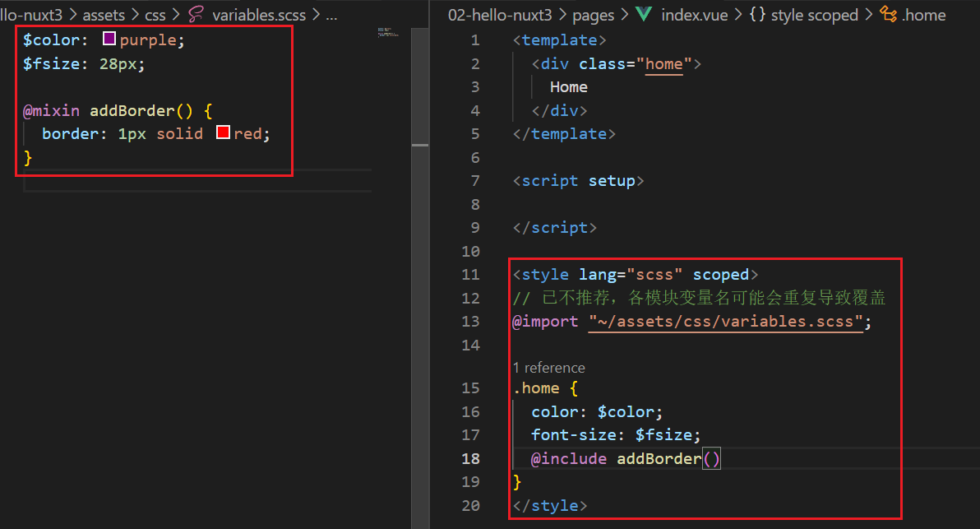This screenshot has width=980, height=529.
Task: Click the 'Home' text inside the div
Action: pyautogui.click(x=569, y=87)
